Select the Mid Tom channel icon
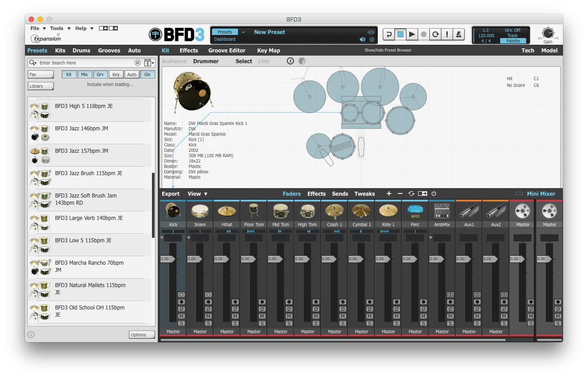The image size is (588, 378). pyautogui.click(x=281, y=211)
